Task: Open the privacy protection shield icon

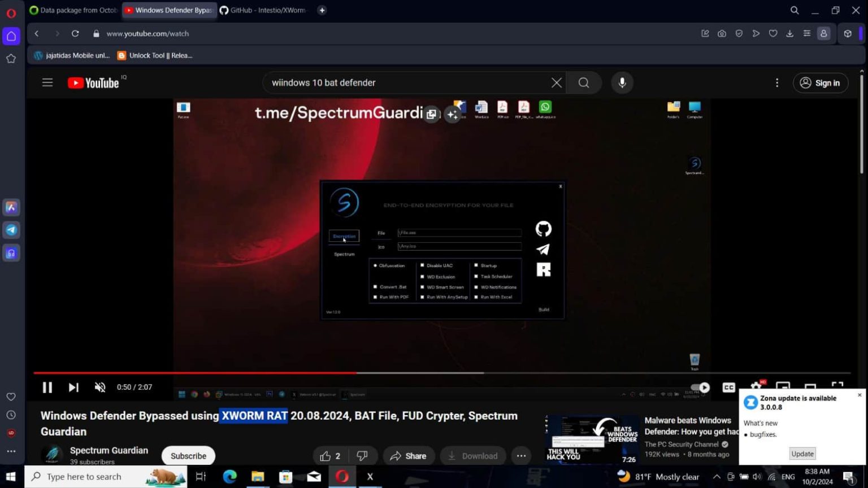Action: coord(739,34)
